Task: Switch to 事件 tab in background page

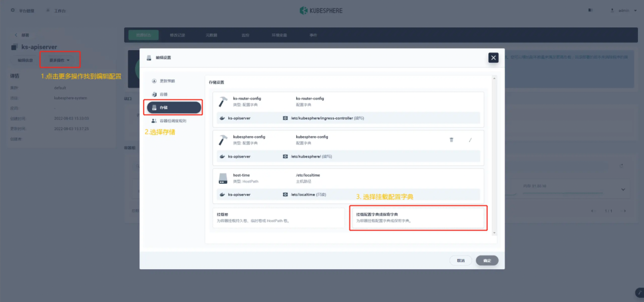Action: [313, 35]
